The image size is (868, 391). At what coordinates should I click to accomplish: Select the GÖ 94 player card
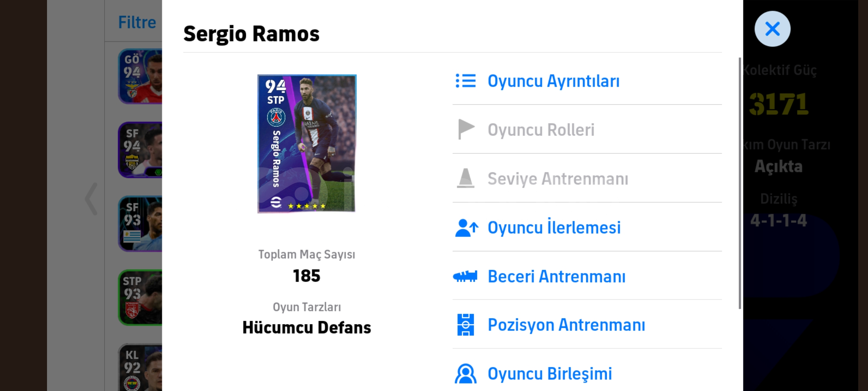[140, 76]
